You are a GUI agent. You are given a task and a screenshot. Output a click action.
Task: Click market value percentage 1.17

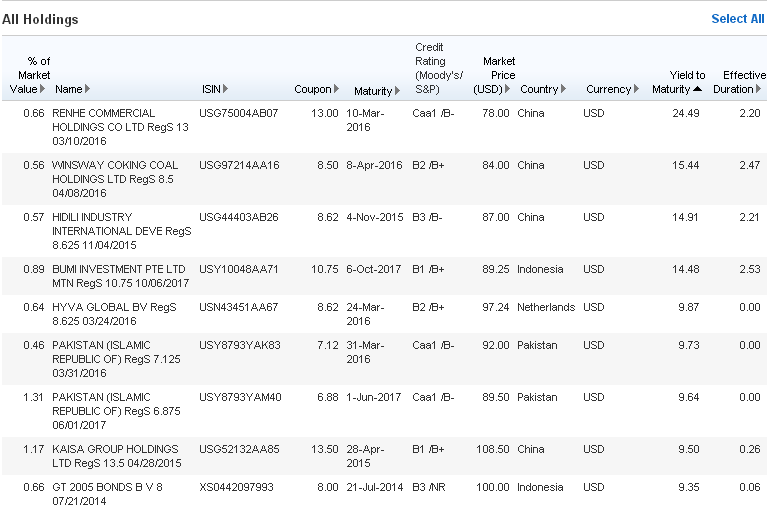tap(34, 449)
